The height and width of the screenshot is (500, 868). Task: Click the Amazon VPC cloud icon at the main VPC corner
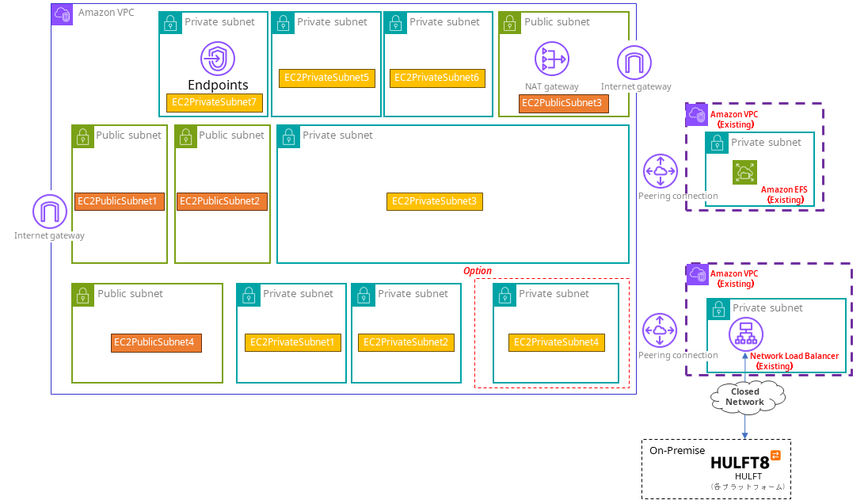coord(62,14)
